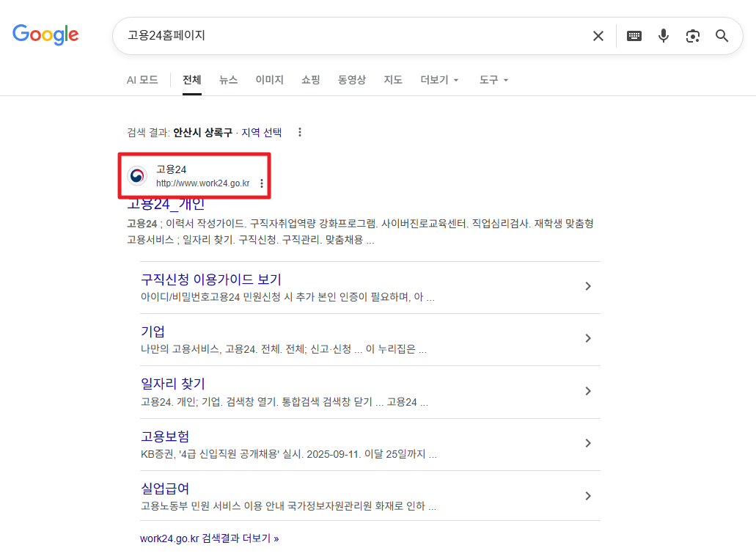
Task: Click the magnifying glass to run the search
Action: pyautogui.click(x=722, y=35)
